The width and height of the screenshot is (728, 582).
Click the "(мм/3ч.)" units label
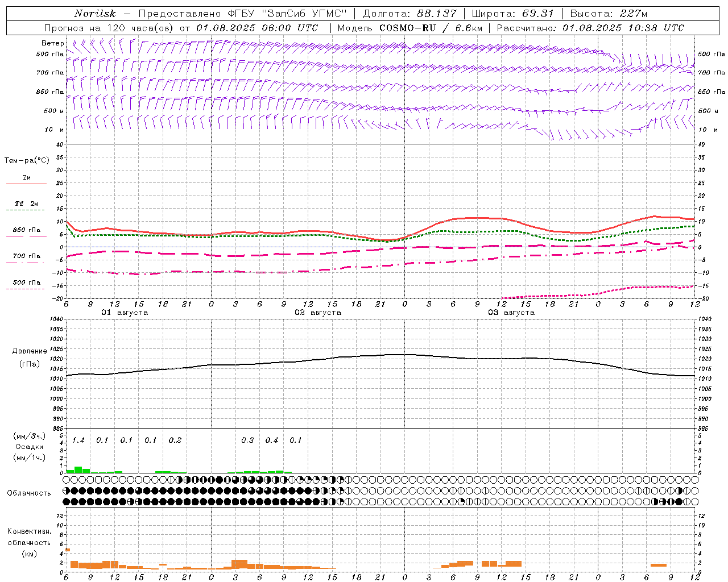pyautogui.click(x=29, y=436)
